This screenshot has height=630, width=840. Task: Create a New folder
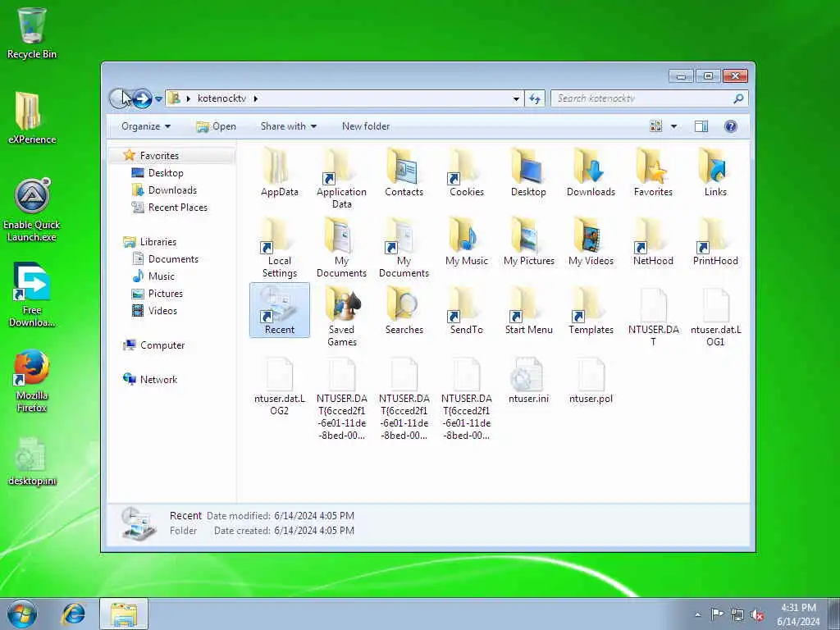tap(366, 126)
